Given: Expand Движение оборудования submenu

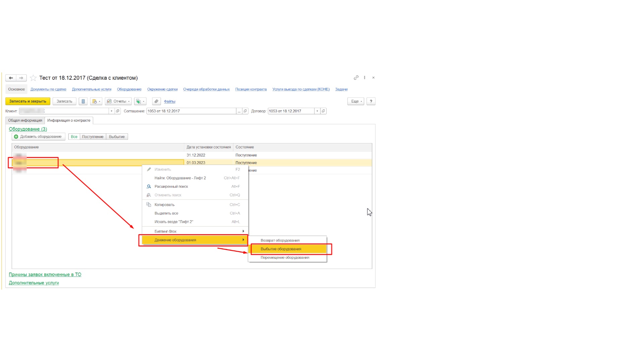Looking at the screenshot, I should pyautogui.click(x=195, y=240).
